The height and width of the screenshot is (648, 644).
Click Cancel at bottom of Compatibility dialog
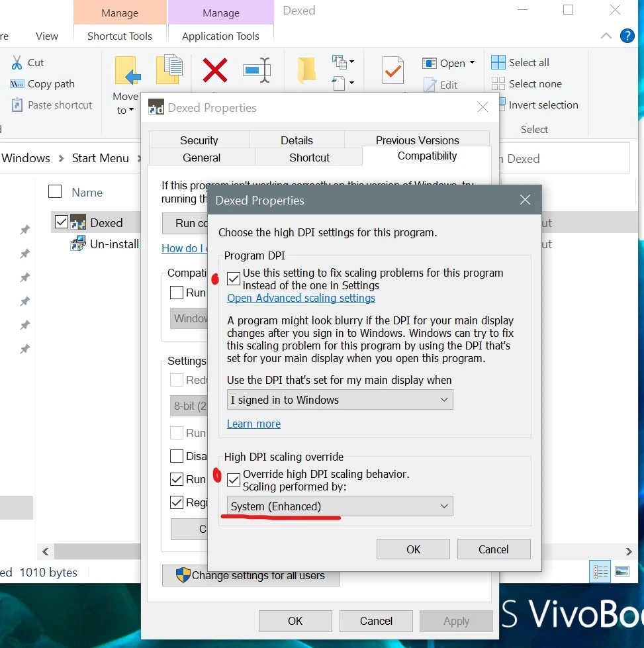click(376, 621)
